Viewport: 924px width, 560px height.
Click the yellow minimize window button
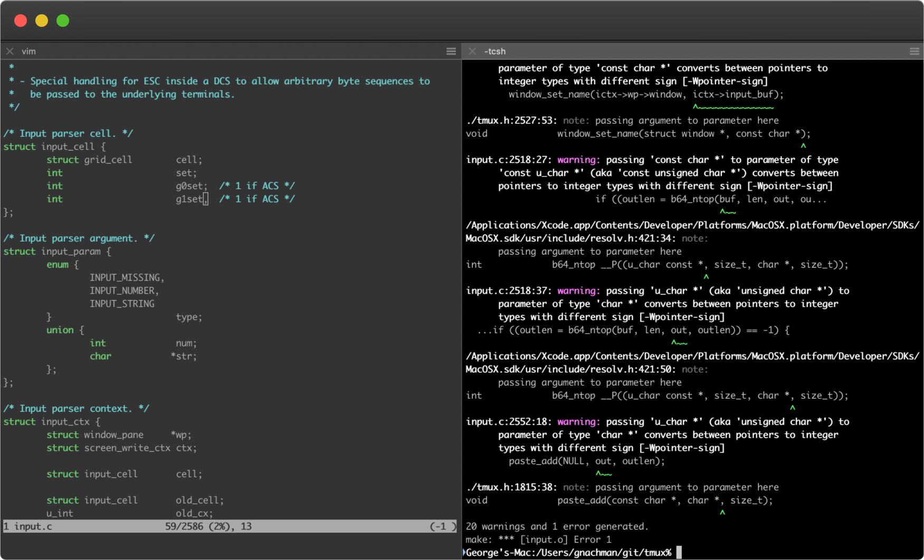42,21
